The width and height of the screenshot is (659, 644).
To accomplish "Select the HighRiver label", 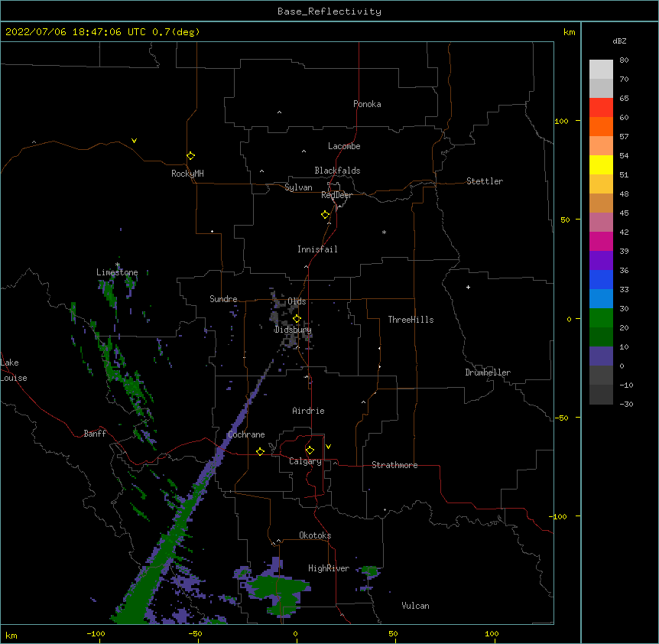I will click(x=329, y=568).
